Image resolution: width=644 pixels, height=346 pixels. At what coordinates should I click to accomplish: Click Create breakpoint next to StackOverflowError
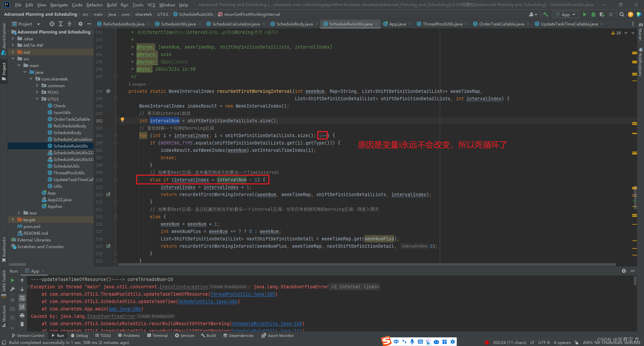point(156,316)
